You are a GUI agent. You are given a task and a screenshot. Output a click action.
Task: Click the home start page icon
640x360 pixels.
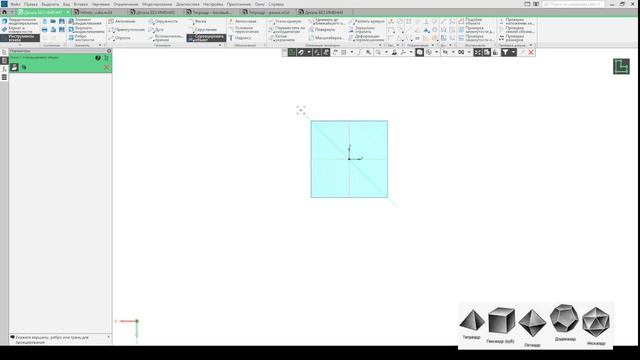pyautogui.click(x=4, y=12)
